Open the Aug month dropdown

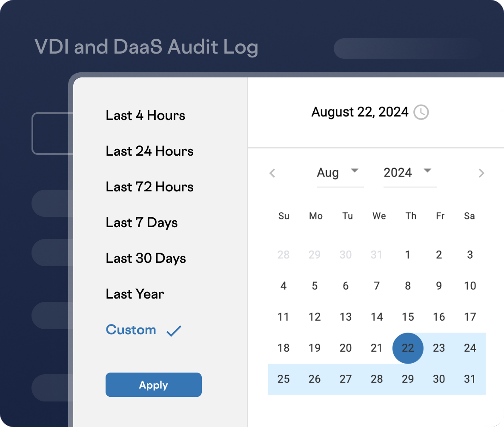click(336, 173)
